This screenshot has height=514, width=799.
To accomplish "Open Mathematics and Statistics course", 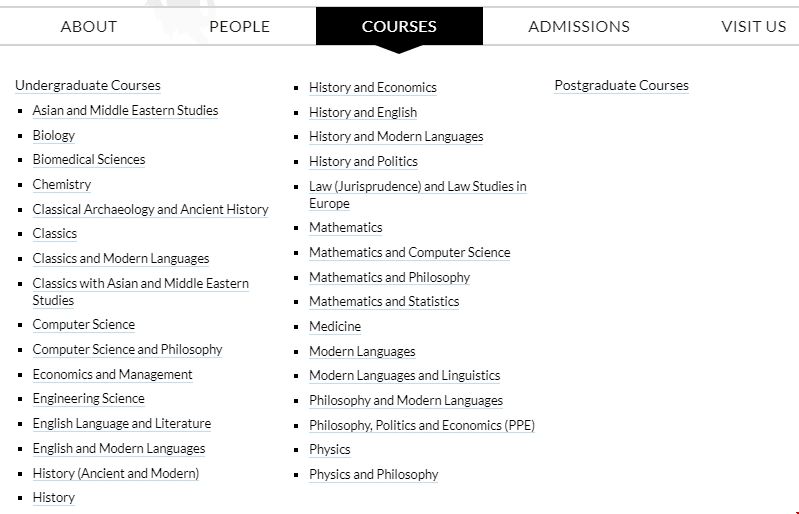I will click(384, 302).
